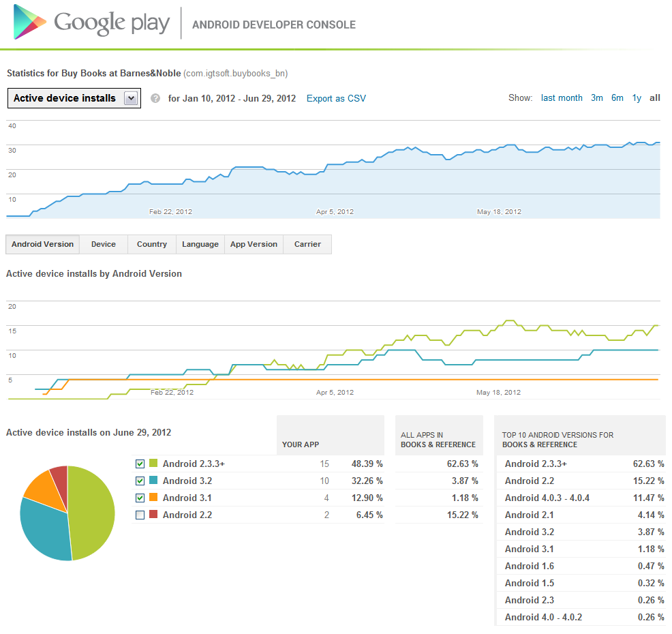The height and width of the screenshot is (634, 672).
Task: Switch to Device tab
Action: click(x=104, y=244)
